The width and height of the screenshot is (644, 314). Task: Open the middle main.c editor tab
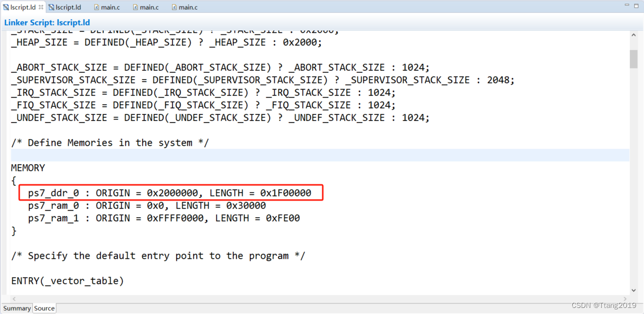145,7
